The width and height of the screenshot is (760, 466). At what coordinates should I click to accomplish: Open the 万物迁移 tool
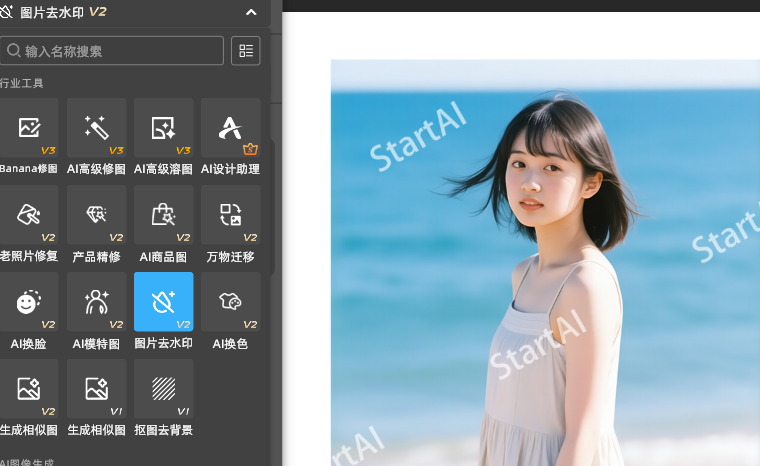230,215
